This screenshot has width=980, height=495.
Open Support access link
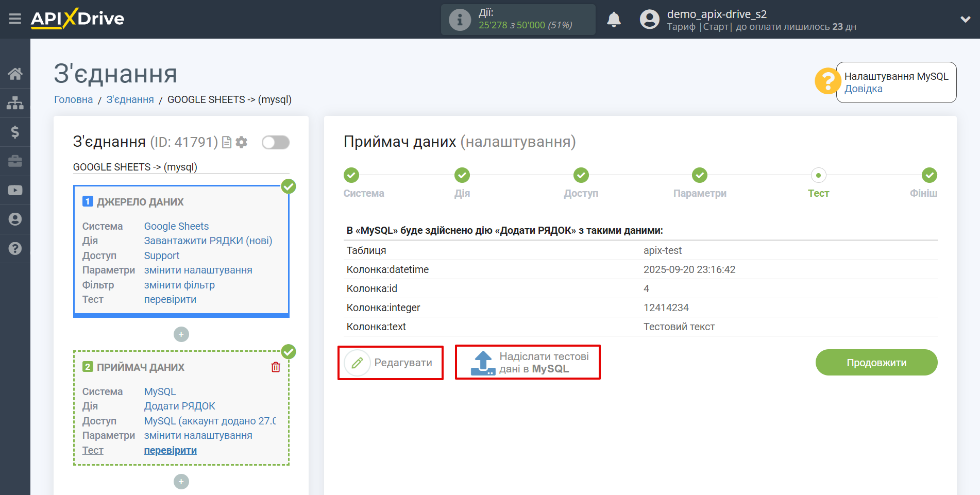coord(162,255)
